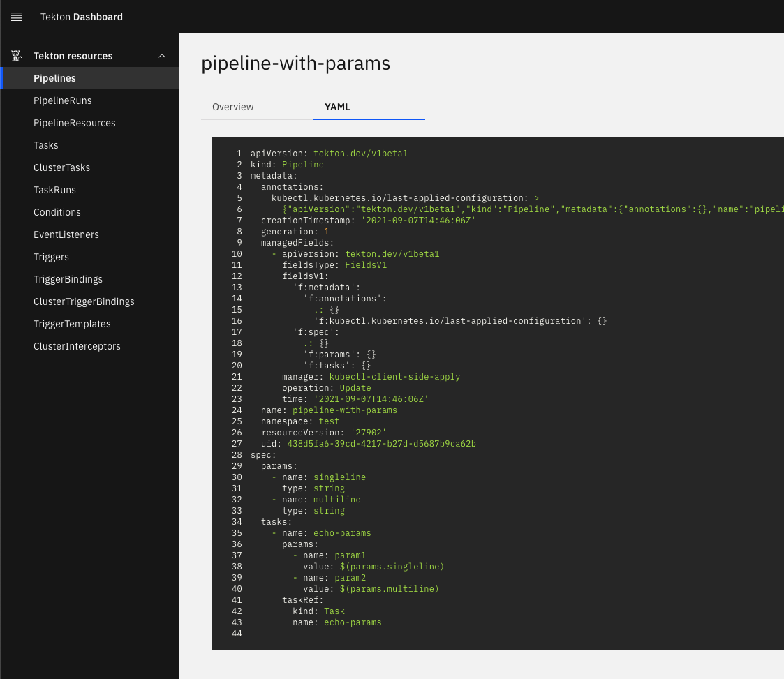The height and width of the screenshot is (679, 784).
Task: Navigate to ClusterTasks
Action: tap(89, 167)
